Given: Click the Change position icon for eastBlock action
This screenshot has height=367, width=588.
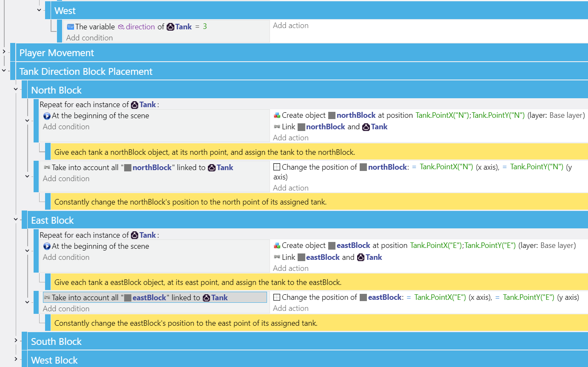Looking at the screenshot, I should click(x=276, y=297).
